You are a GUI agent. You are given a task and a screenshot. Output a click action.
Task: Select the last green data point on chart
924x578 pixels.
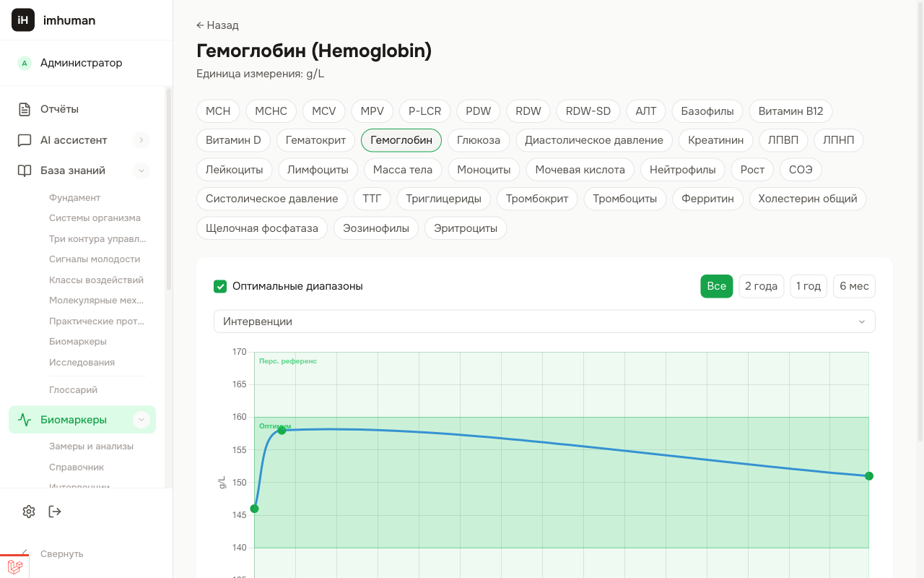(869, 475)
